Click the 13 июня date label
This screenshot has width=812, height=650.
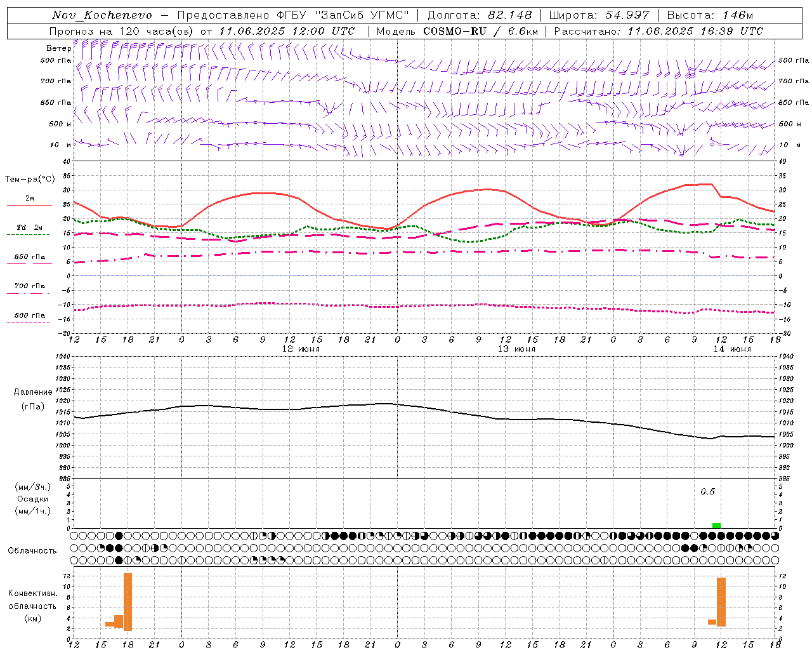point(516,349)
